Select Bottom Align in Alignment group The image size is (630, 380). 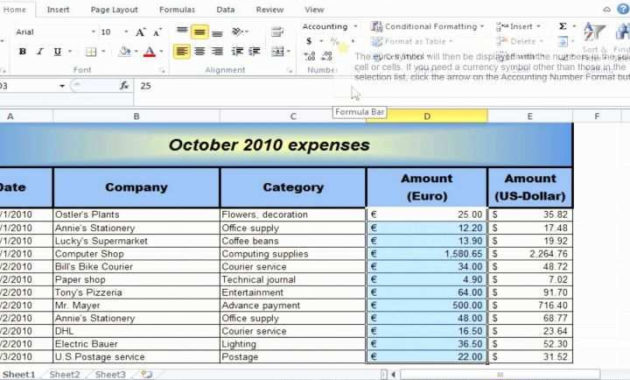coord(217,33)
